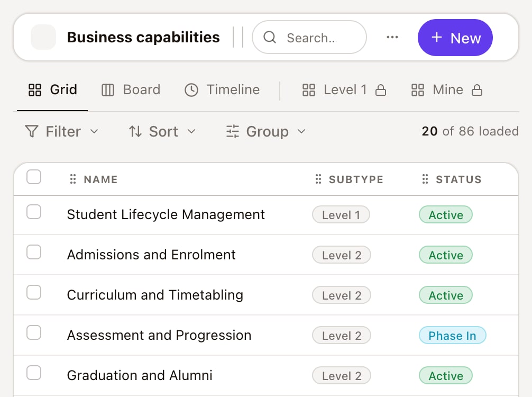Screen dimensions: 532x397
Task: Click the Board columns icon
Action: (108, 90)
